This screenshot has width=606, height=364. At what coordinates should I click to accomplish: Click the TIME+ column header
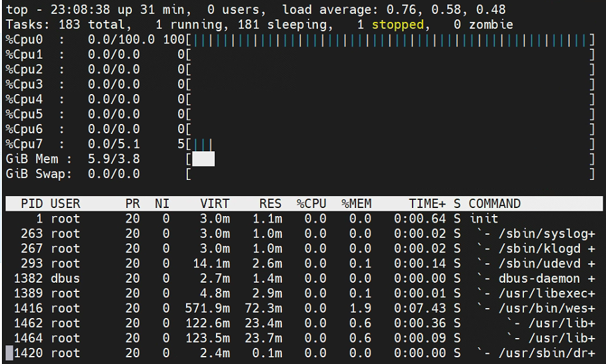[x=427, y=203]
